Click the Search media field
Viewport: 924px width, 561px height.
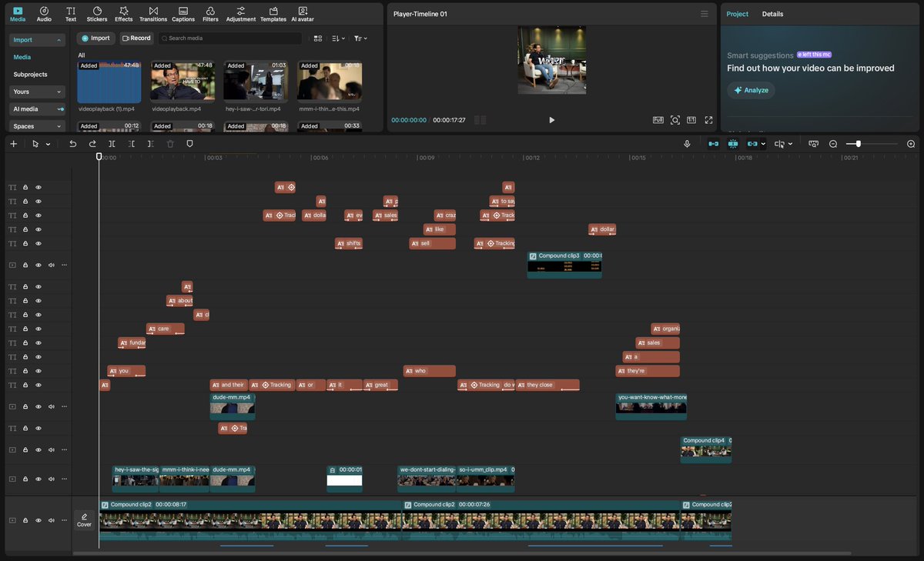tap(230, 38)
